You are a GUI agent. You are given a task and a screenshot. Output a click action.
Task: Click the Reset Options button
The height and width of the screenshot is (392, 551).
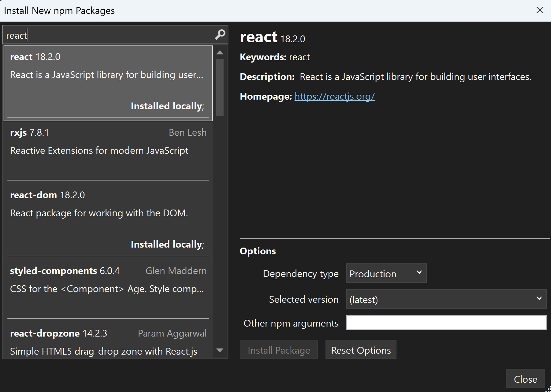[x=361, y=350]
